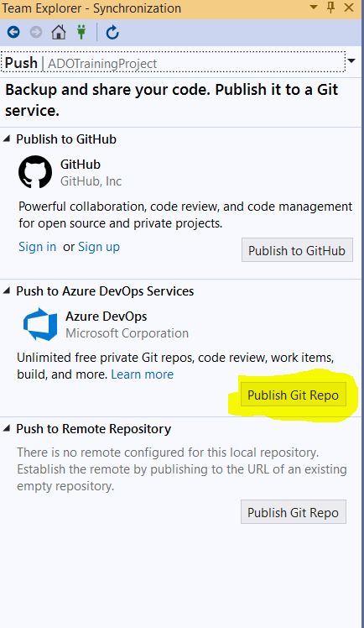
Task: Publish Git Repo under Remote Repository
Action: pyautogui.click(x=294, y=512)
